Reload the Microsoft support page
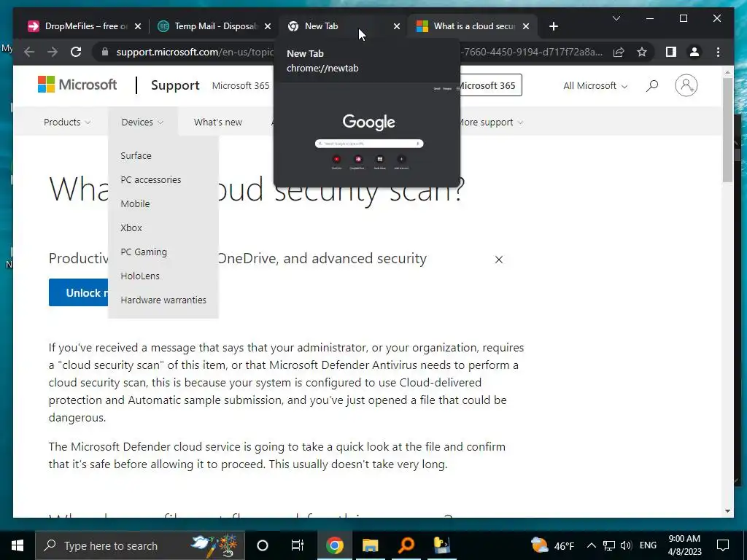Screen dimensions: 747x560 pos(76,52)
